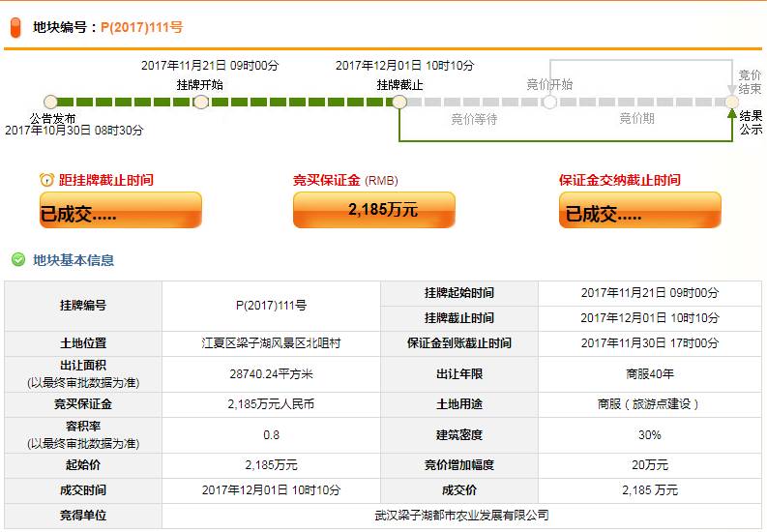
Task: Click the green arrow above 结果公示
Action: coord(732,115)
